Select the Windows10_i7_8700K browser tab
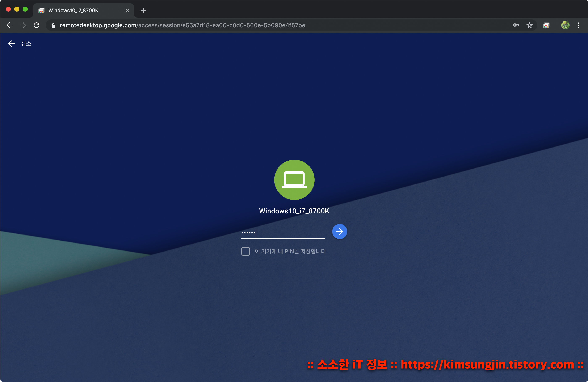The height and width of the screenshot is (382, 588). click(73, 10)
